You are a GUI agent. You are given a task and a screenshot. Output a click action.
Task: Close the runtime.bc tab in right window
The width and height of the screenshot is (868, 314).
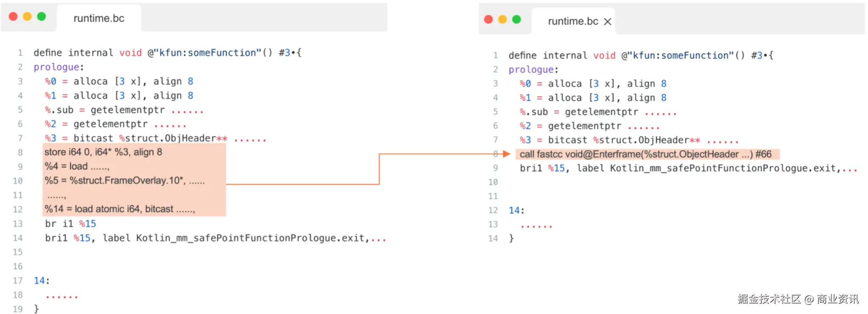607,22
